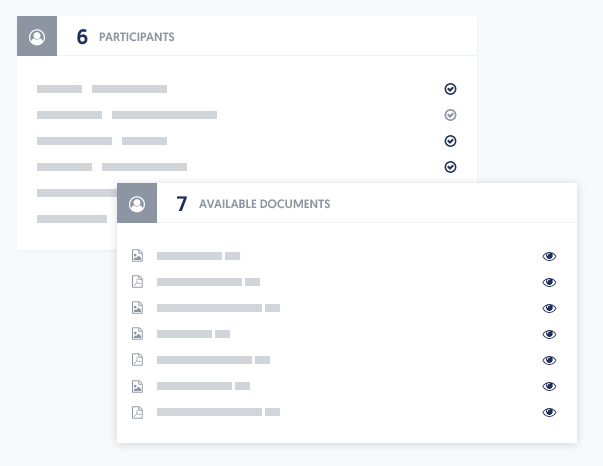Image resolution: width=603 pixels, height=466 pixels.
Task: Click the third document's image file icon
Action: click(x=138, y=308)
